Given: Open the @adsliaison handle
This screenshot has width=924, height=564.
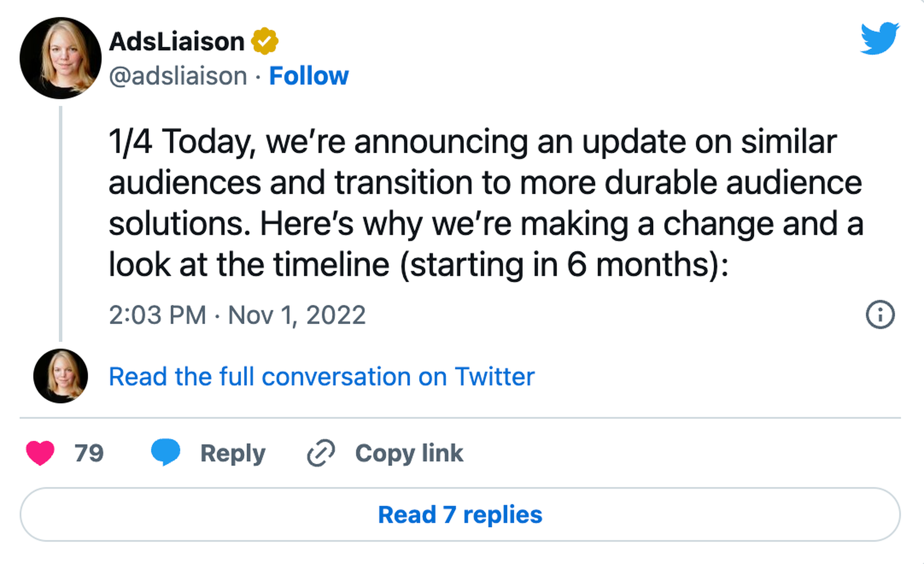Looking at the screenshot, I should pos(178,76).
